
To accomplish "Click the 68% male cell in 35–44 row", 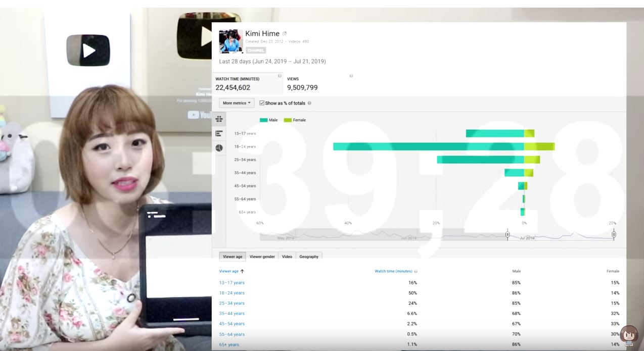I will (x=516, y=314).
